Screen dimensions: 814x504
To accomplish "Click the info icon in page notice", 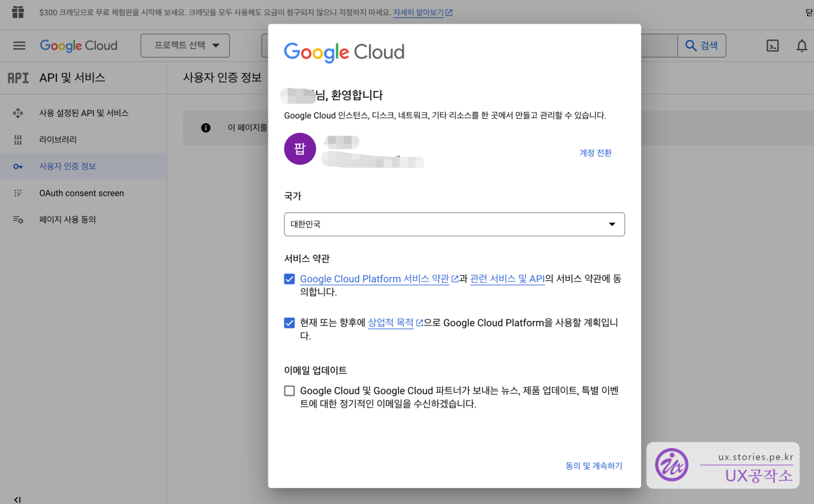I will coord(205,128).
